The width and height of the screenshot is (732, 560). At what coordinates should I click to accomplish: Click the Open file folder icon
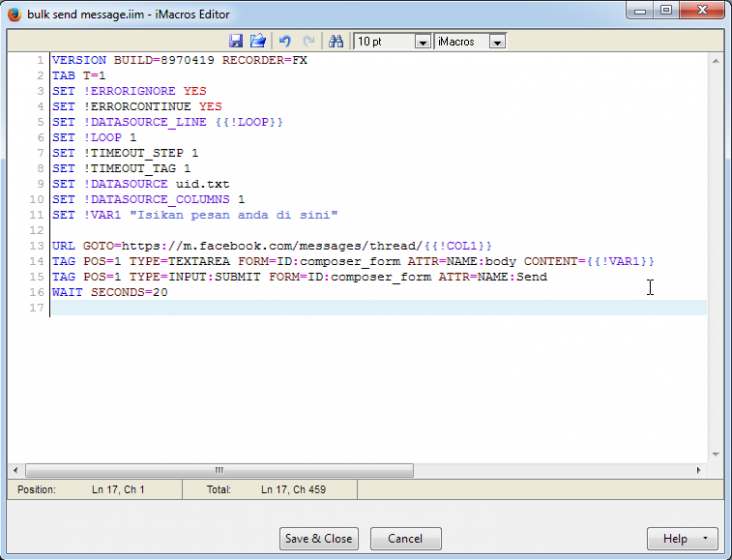click(258, 41)
